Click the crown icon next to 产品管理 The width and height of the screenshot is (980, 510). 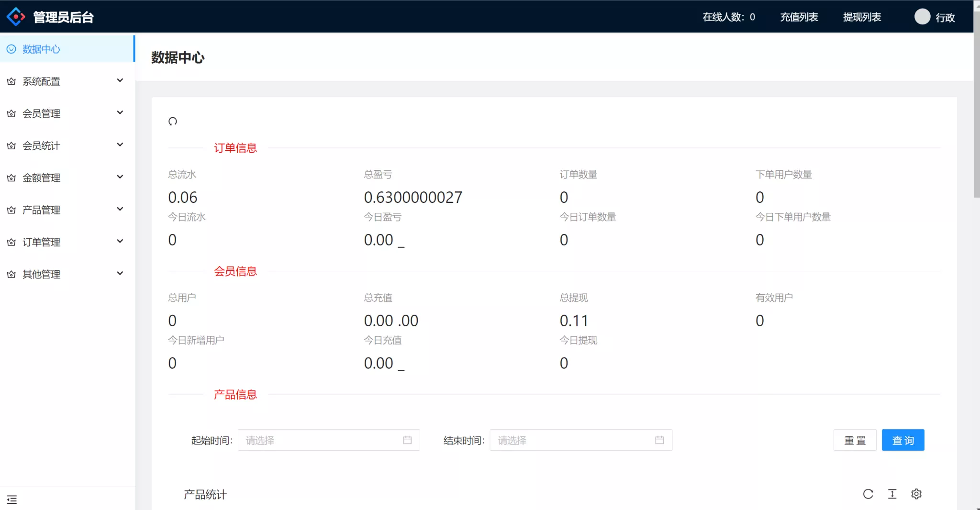(11, 210)
